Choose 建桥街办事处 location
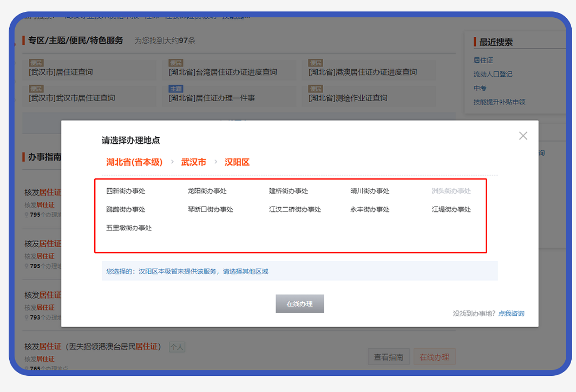 click(x=288, y=191)
